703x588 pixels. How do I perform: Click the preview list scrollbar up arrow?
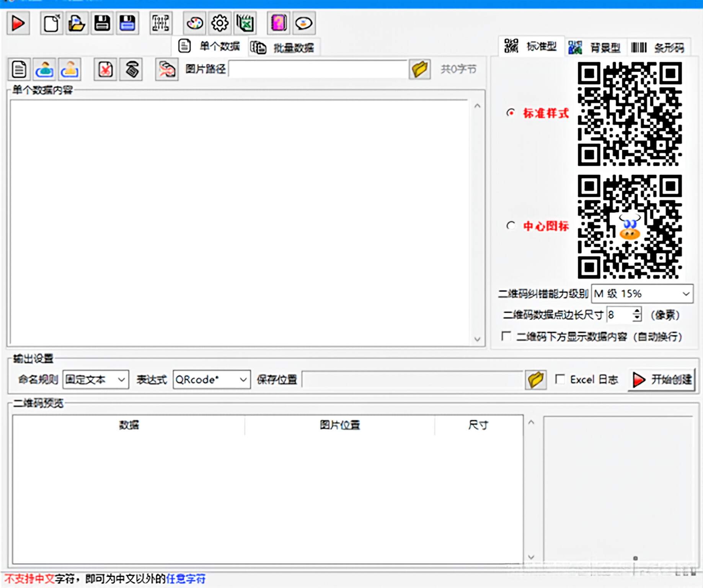click(x=531, y=422)
